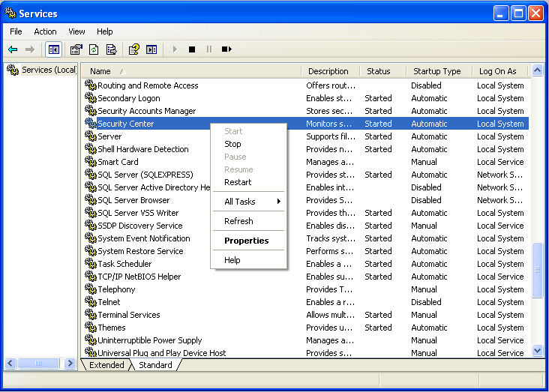Select the Services (Local) tree node
Viewport: 549px width, 392px height.
tap(43, 70)
